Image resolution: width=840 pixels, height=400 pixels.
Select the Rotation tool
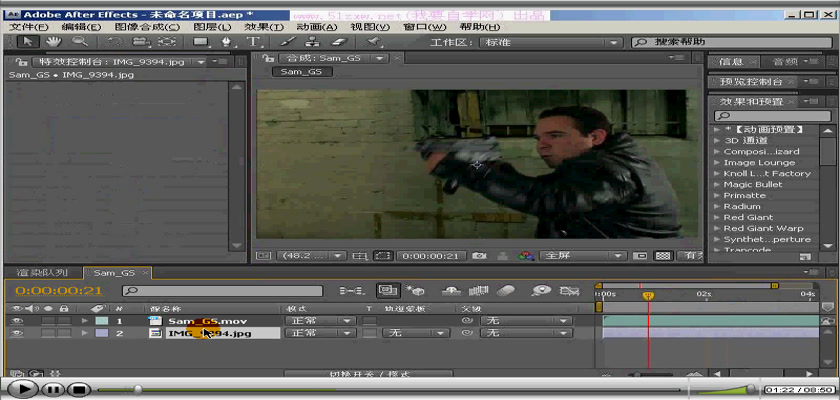[x=115, y=42]
